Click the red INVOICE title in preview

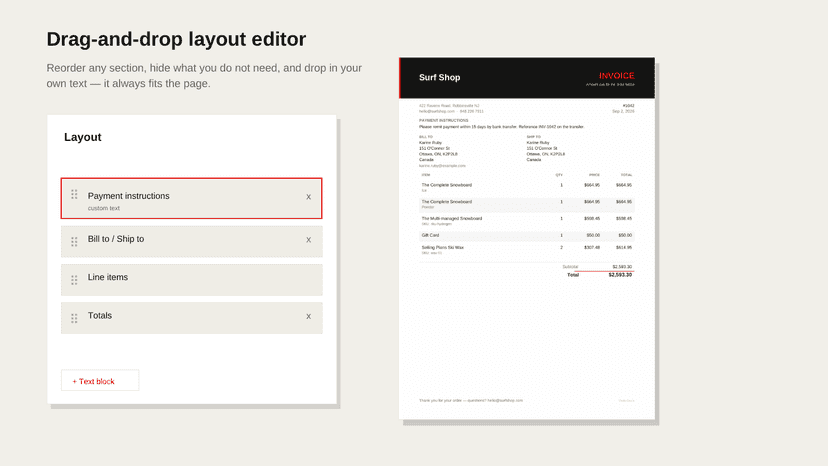click(x=616, y=76)
